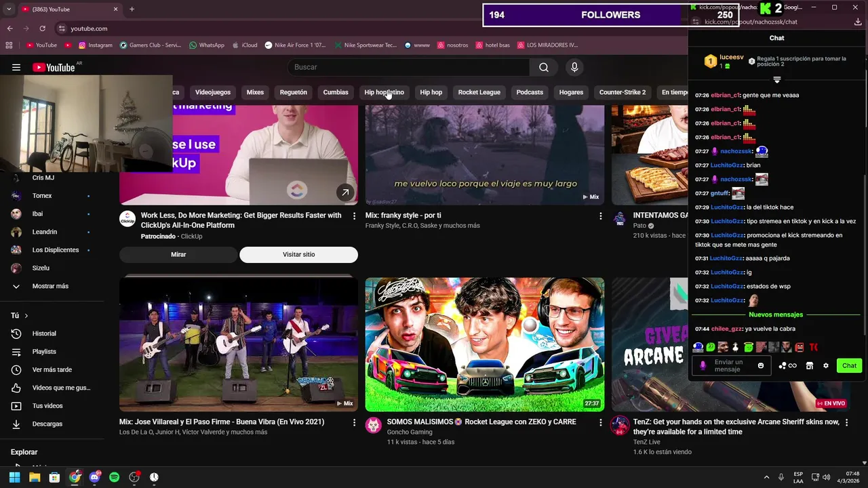This screenshot has width=868, height=488.
Task: Open the Goncho Gaming channel avatar
Action: [x=374, y=425]
